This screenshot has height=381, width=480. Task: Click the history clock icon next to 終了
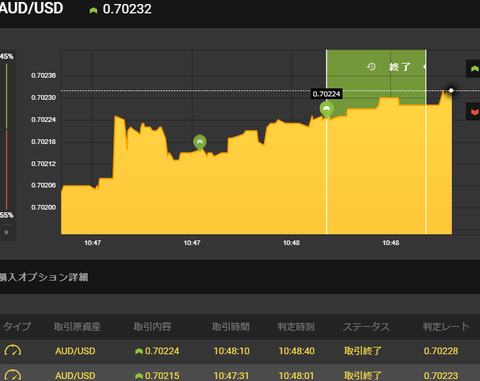371,67
